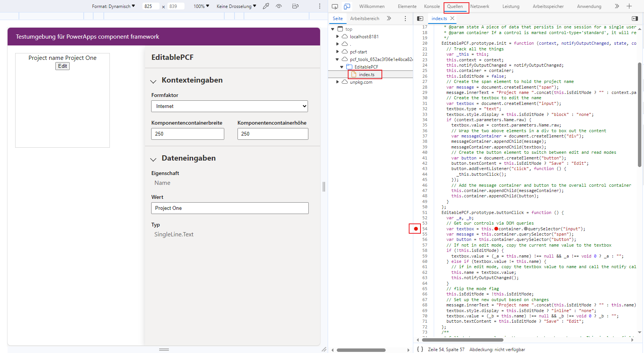Screen dimensions: 644x353
Task: Click the rotate component icon in the toolbar
Action: (295, 6)
